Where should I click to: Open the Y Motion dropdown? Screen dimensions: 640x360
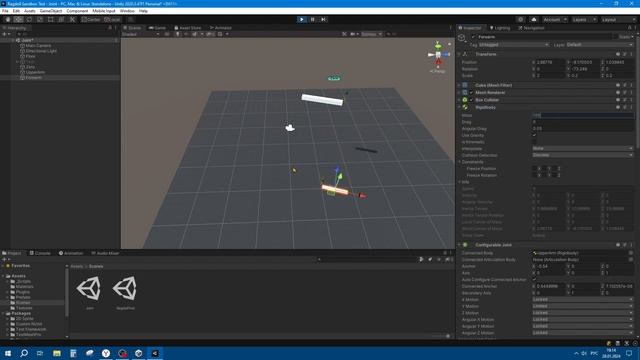582,306
